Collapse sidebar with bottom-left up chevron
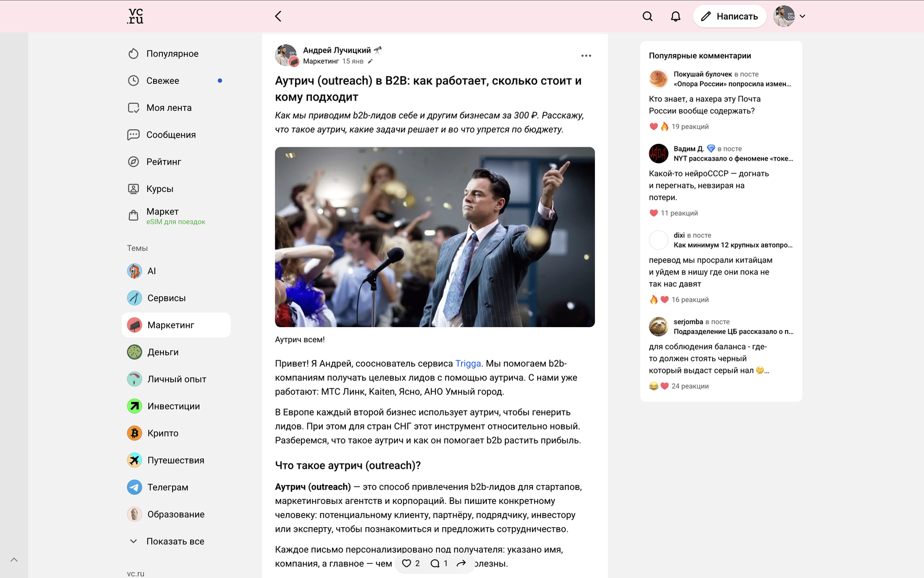924x578 pixels. tap(14, 560)
